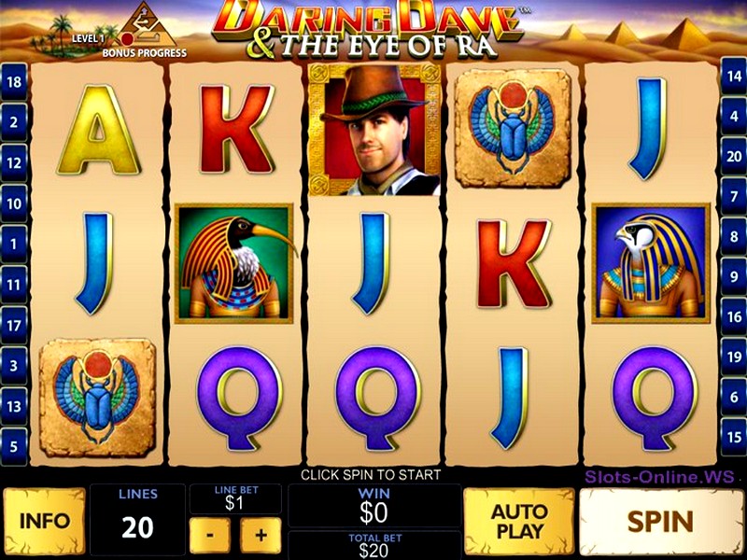747x560 pixels.
Task: Select payline number 14 marker
Action: [734, 76]
